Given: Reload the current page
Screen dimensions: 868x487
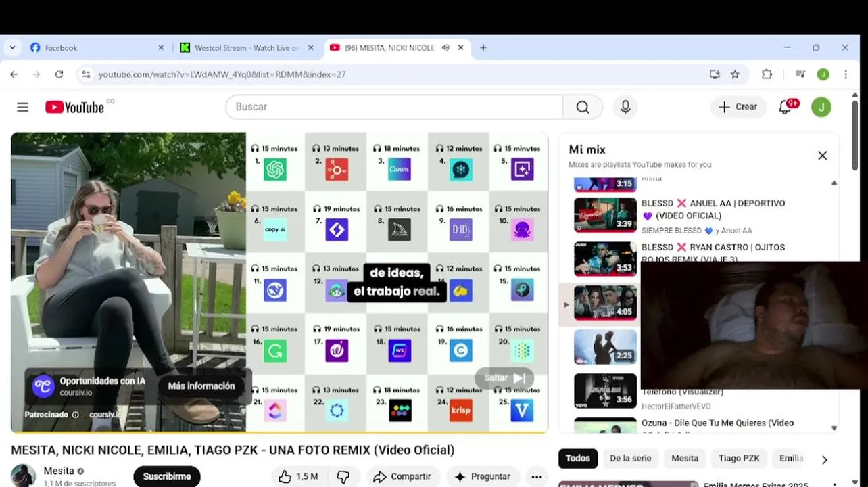Looking at the screenshot, I should 59,74.
